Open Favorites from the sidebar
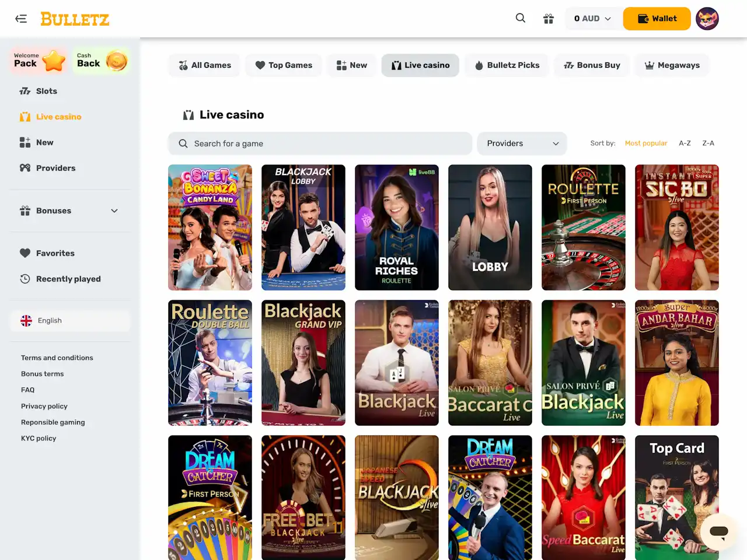 point(55,253)
